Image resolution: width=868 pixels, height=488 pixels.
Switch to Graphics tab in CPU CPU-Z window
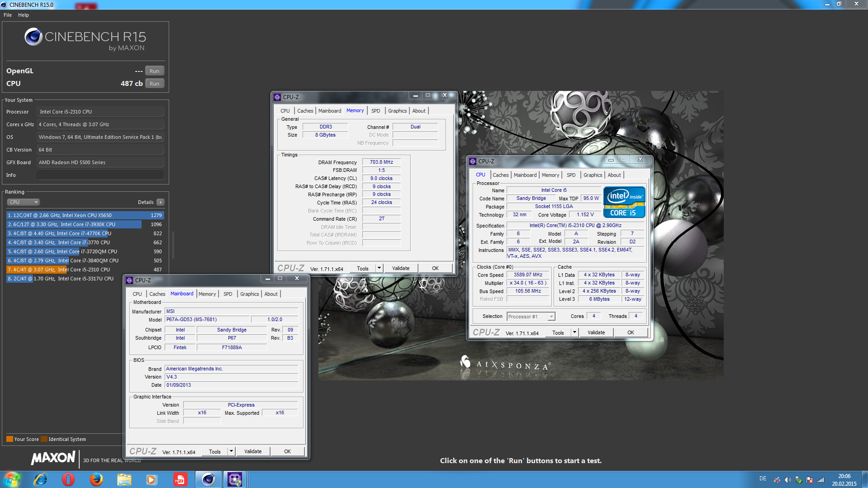593,175
